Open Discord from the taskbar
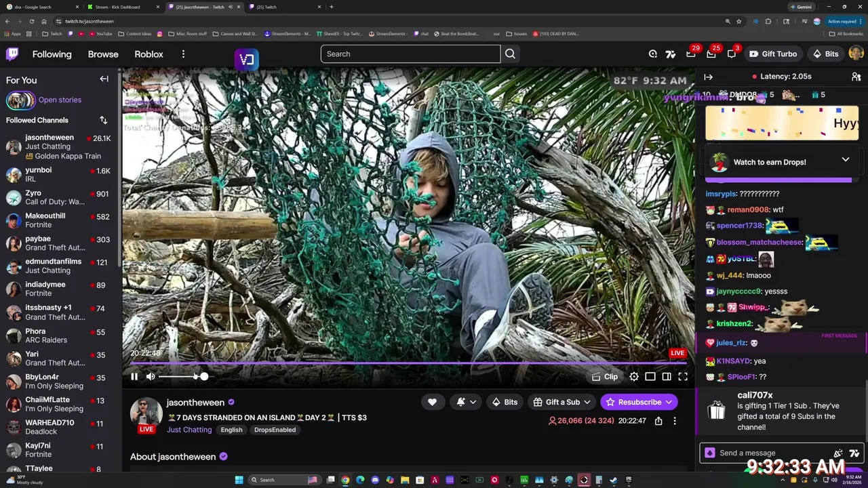 (x=375, y=480)
